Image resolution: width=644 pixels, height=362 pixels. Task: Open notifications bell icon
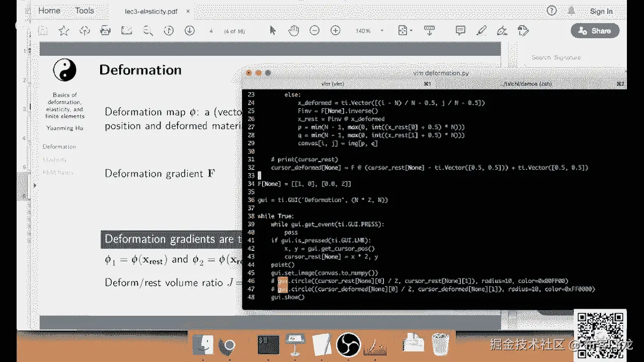[572, 11]
